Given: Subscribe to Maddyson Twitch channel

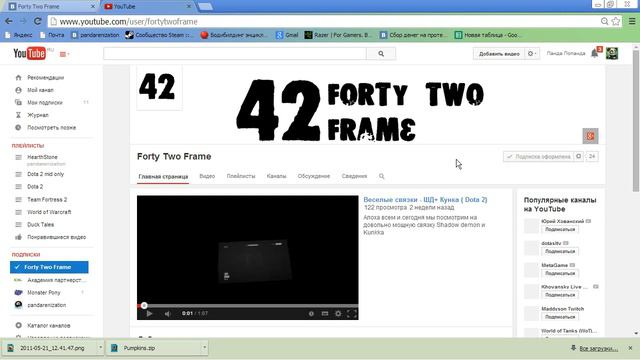Looking at the screenshot, I should click(560, 317).
